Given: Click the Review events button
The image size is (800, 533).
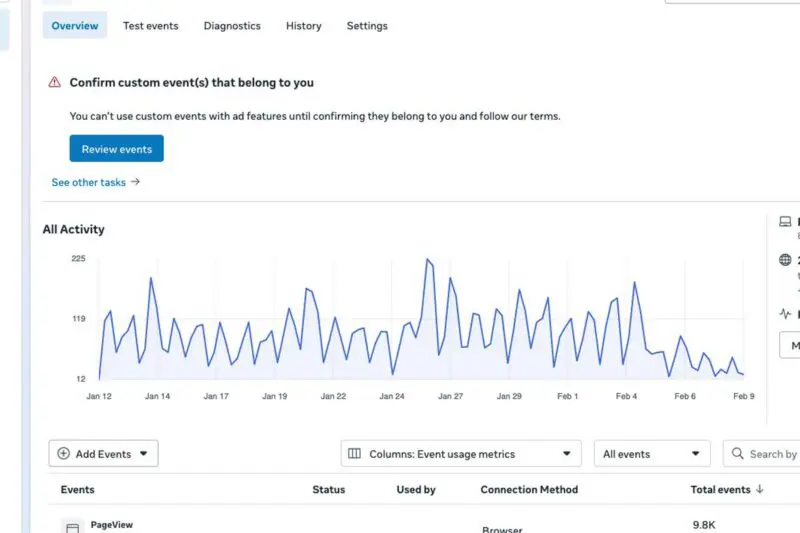Looking at the screenshot, I should coord(116,148).
